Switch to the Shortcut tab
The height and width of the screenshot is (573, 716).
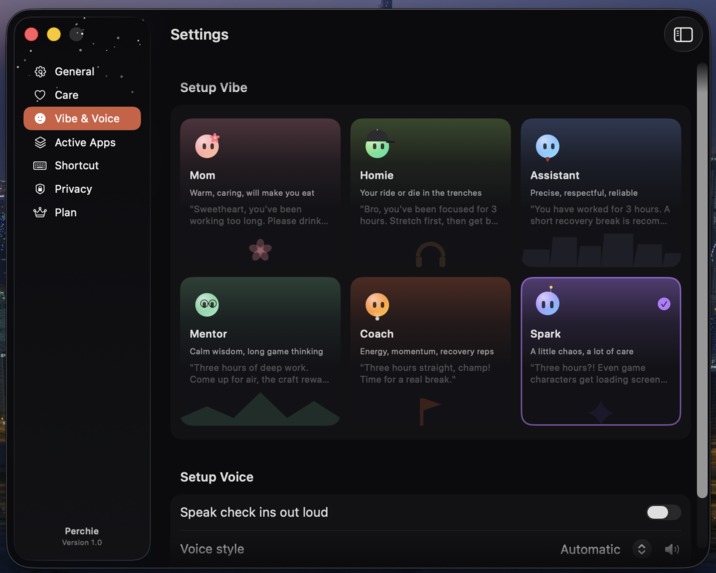[x=82, y=165]
